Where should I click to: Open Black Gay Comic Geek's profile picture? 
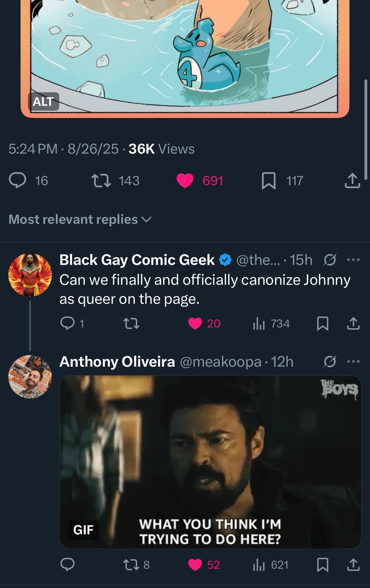pyautogui.click(x=30, y=275)
